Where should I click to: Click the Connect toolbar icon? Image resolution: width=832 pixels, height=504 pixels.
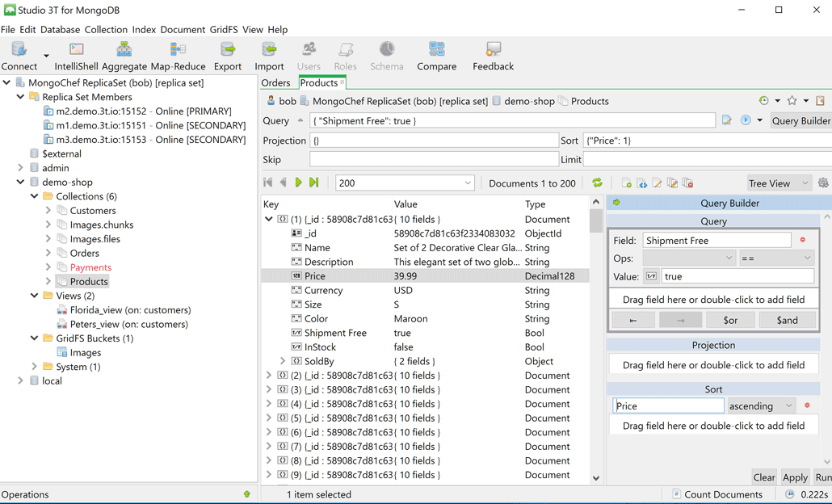coord(19,49)
